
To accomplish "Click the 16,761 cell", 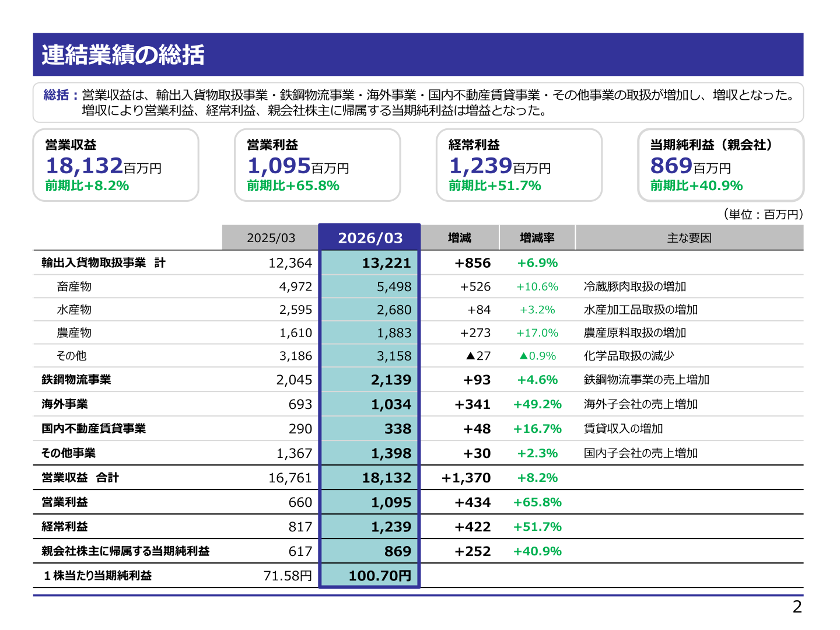I will (x=290, y=478).
